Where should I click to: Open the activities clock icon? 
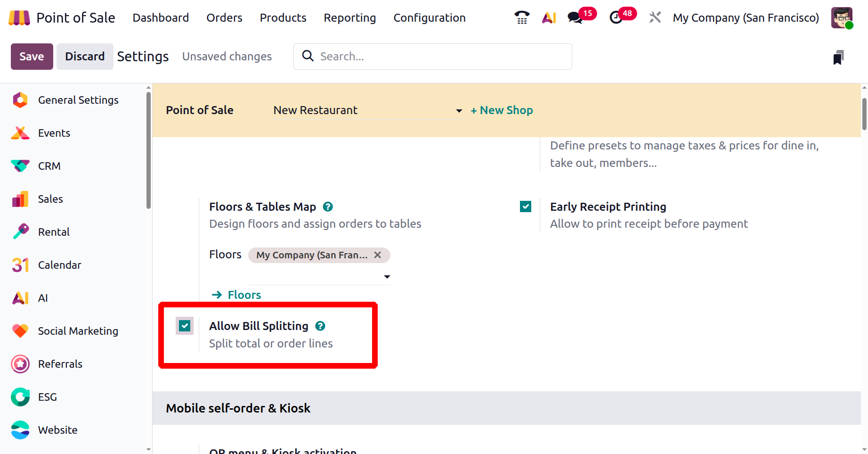(x=616, y=18)
